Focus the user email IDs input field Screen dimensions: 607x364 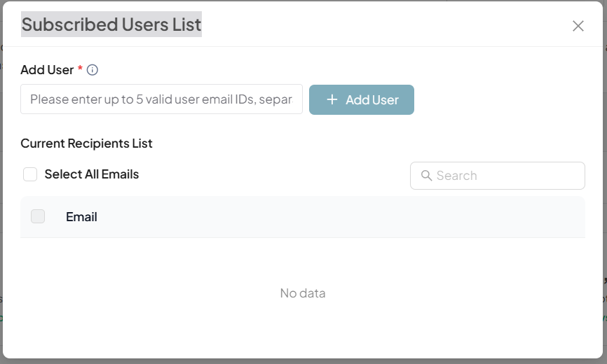click(x=161, y=99)
